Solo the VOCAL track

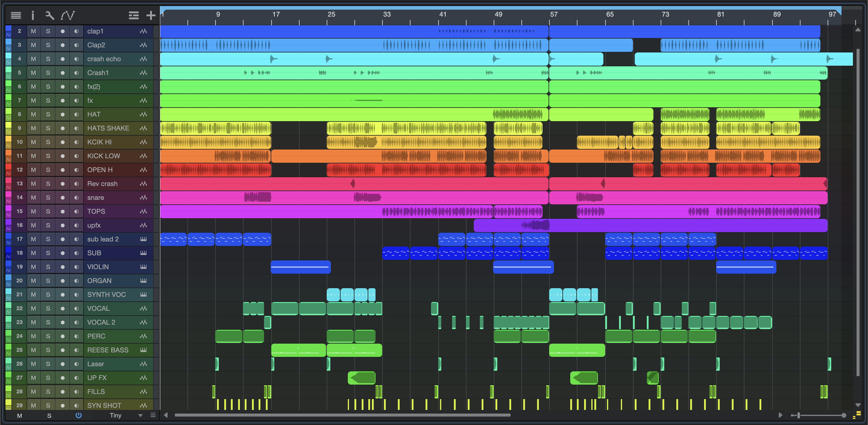point(48,308)
